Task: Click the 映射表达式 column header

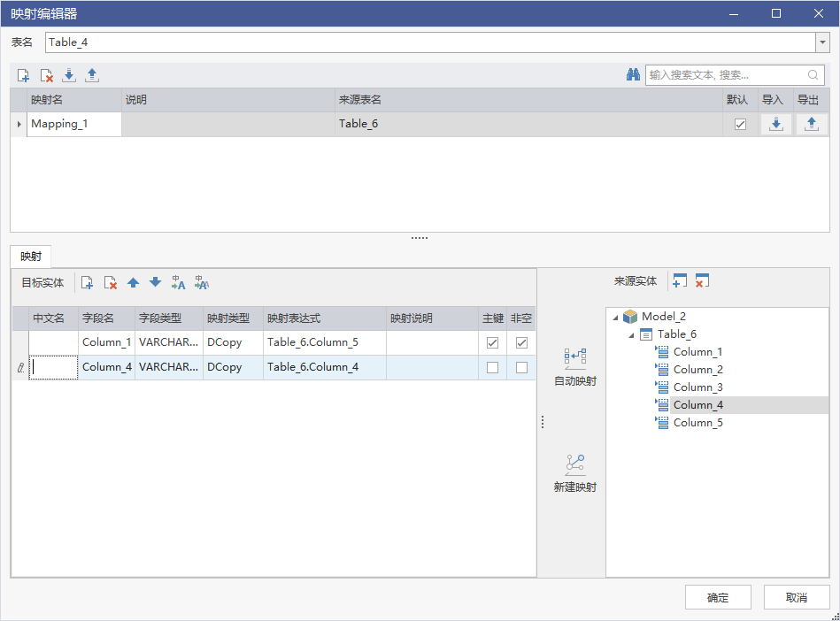Action: point(325,318)
